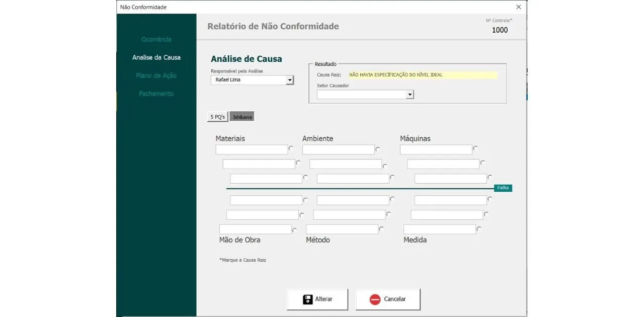Click the red stop icon on Cancelar button
644x317 pixels.
(x=374, y=299)
